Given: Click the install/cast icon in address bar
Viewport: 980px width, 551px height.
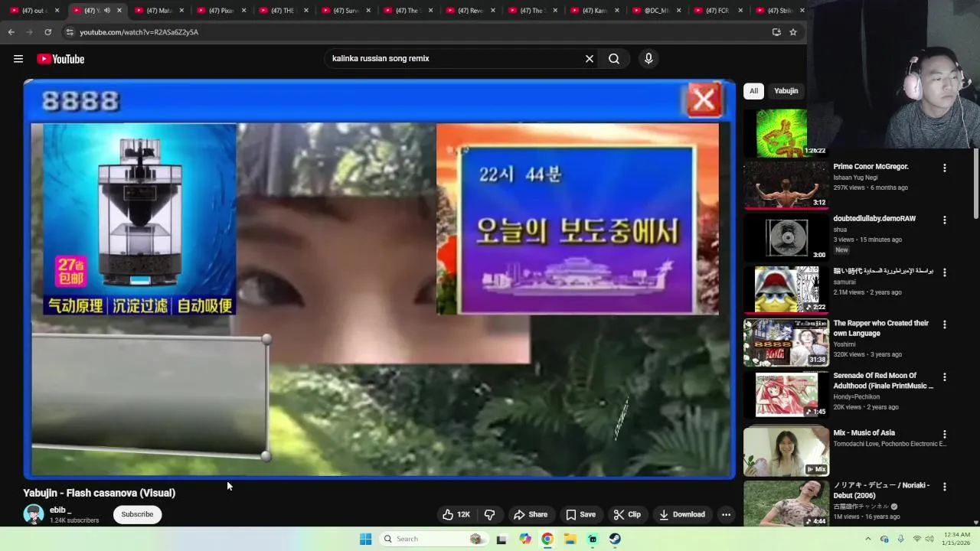Looking at the screenshot, I should click(x=776, y=32).
